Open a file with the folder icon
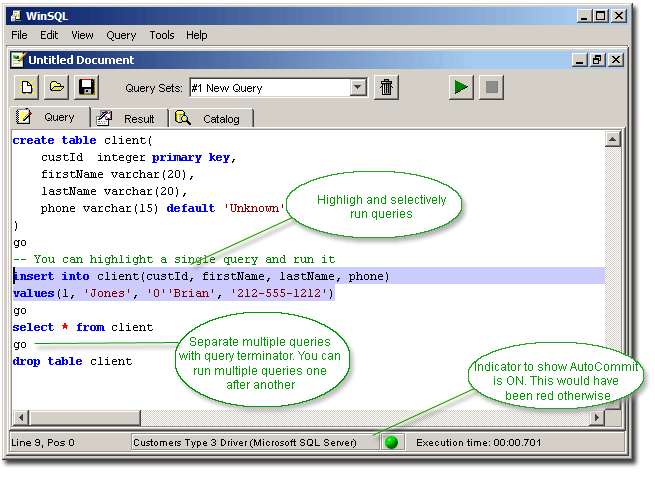This screenshot has height=481, width=655. click(56, 87)
